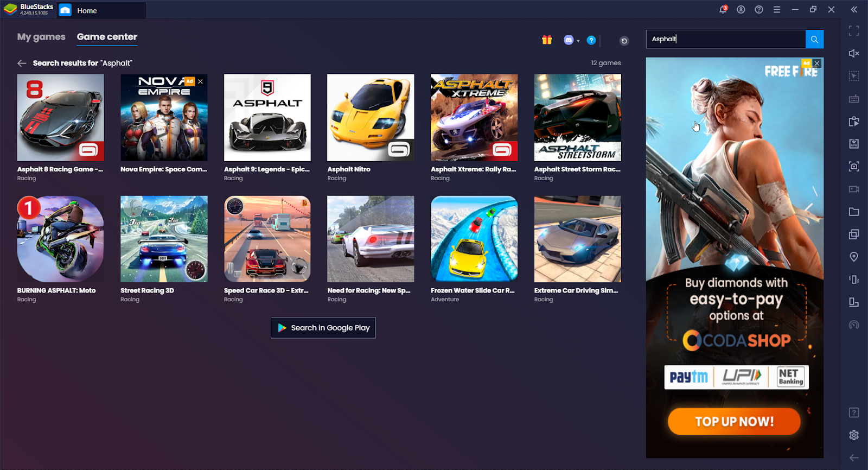This screenshot has height=470, width=868.
Task: Take a screenshot using sidebar icon
Action: 854,166
